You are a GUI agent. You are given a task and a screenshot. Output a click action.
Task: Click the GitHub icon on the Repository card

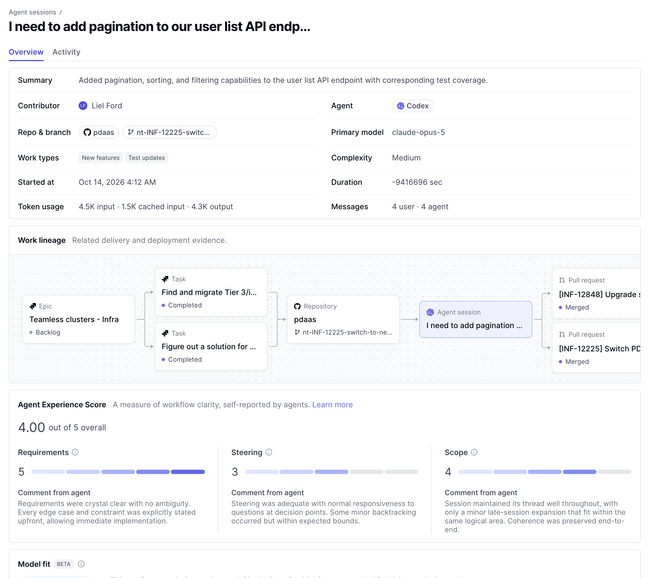pyautogui.click(x=297, y=306)
